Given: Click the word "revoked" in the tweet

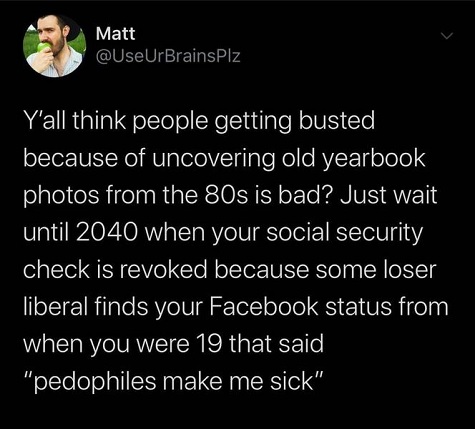Looking at the screenshot, I should pos(163,269).
